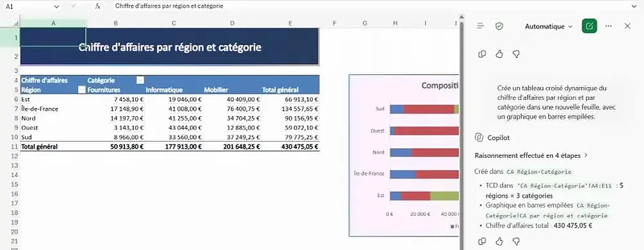
Task: Select row 6 header
Action: [10, 99]
